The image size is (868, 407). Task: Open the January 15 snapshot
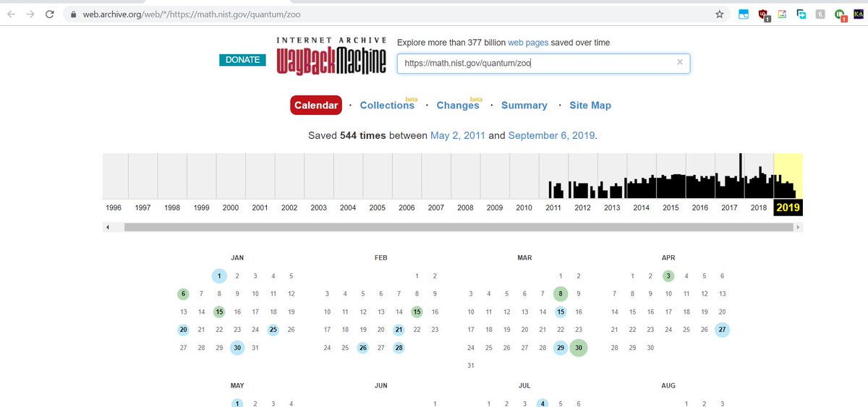pyautogui.click(x=219, y=312)
